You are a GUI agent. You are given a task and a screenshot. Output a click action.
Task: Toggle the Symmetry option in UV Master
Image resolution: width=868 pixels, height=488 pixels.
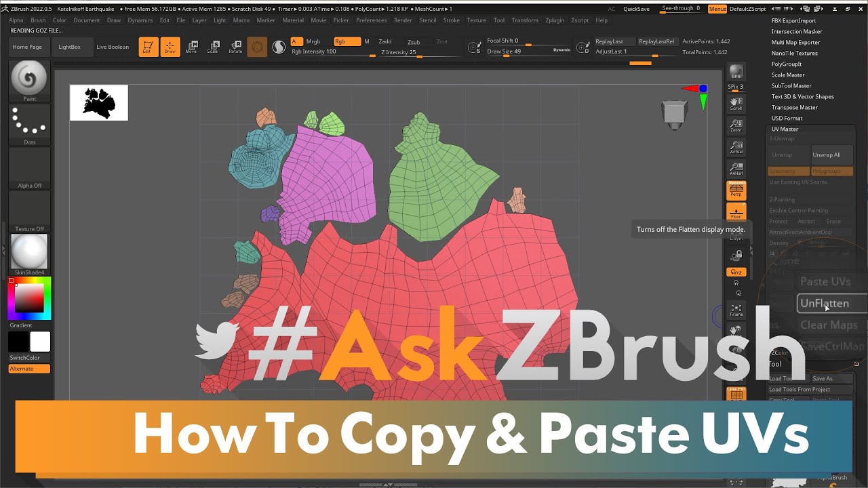[x=788, y=171]
